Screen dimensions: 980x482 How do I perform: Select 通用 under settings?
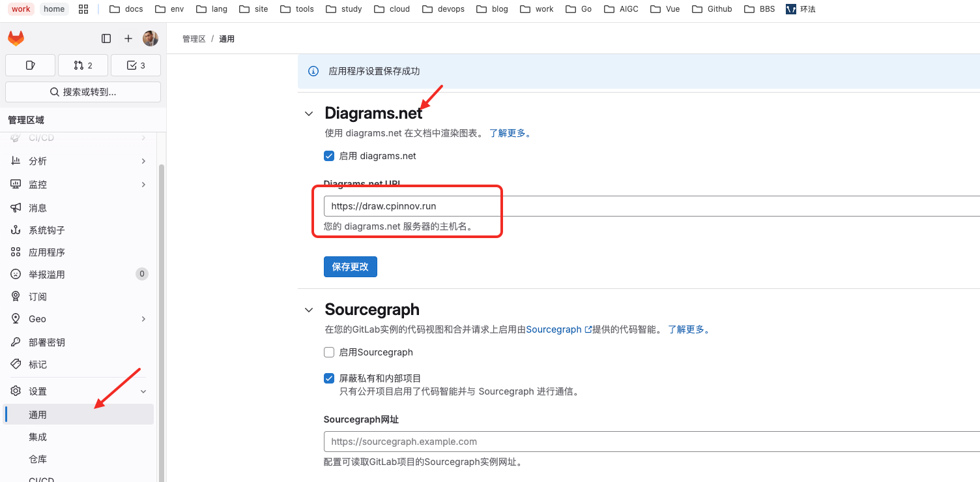pyautogui.click(x=79, y=415)
